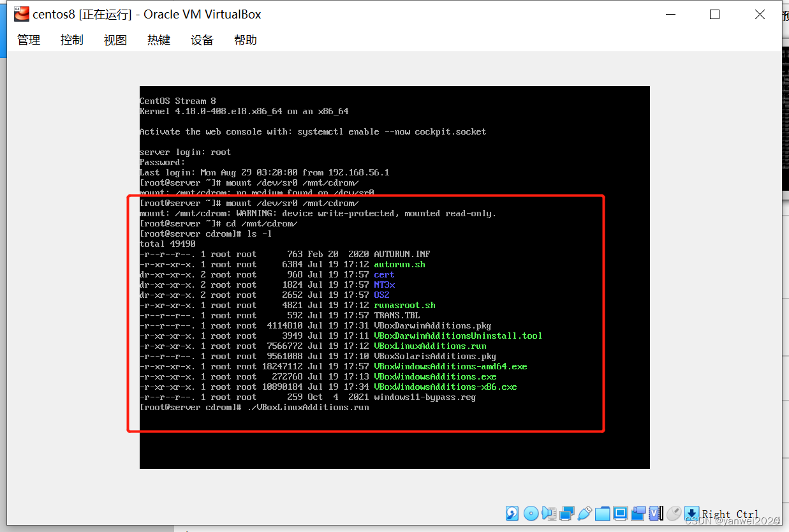Click the mouse integration status icon
The width and height of the screenshot is (789, 532).
(x=674, y=514)
